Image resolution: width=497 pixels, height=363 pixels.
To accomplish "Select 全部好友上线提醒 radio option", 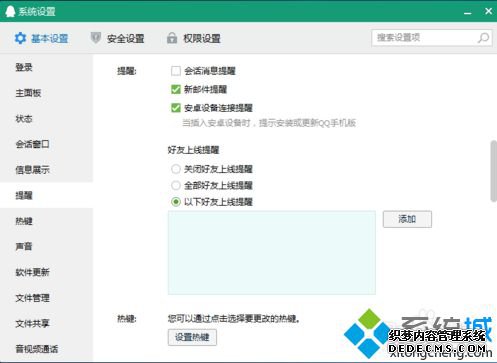I will point(176,185).
